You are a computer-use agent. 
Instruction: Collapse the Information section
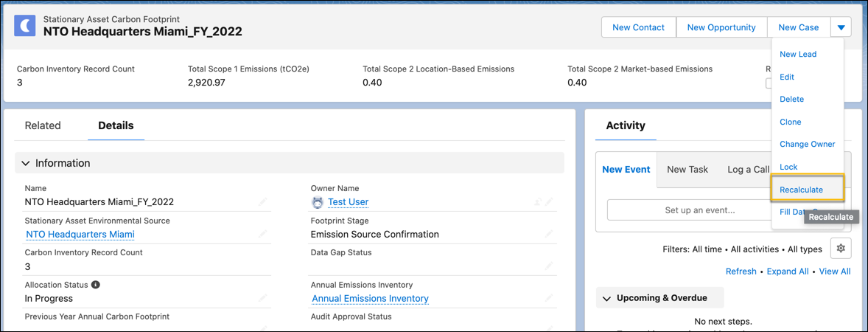pos(26,164)
